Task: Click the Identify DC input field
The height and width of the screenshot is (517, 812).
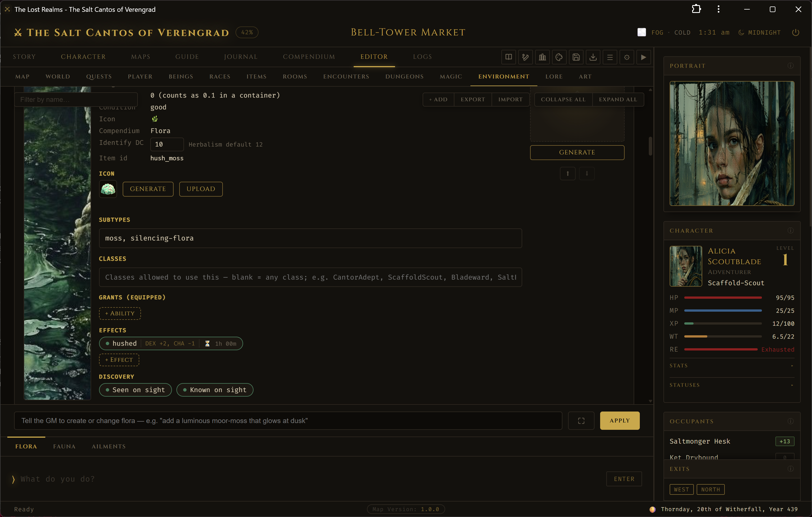Action: pos(167,144)
